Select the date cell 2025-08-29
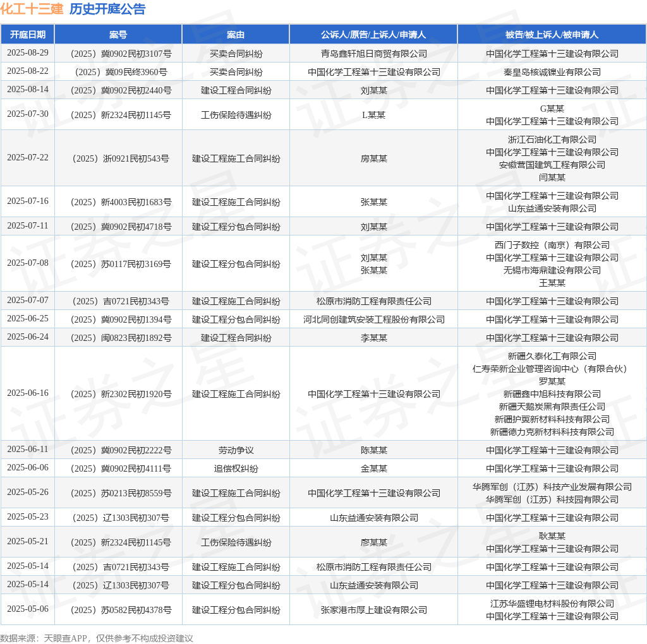Screen dimensions: 647x644 click(x=28, y=53)
